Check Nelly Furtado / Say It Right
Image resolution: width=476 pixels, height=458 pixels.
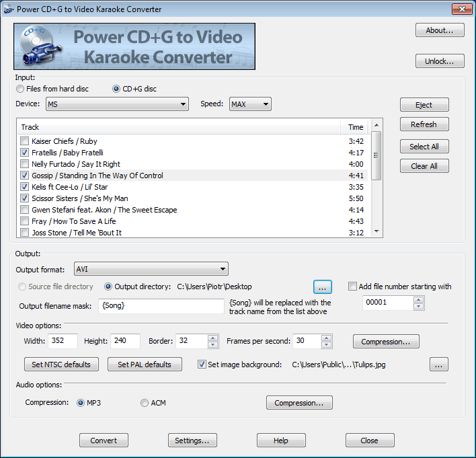pyautogui.click(x=24, y=164)
